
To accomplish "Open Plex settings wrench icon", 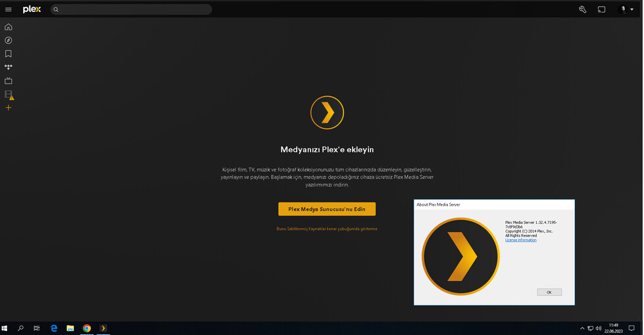I will pyautogui.click(x=582, y=9).
